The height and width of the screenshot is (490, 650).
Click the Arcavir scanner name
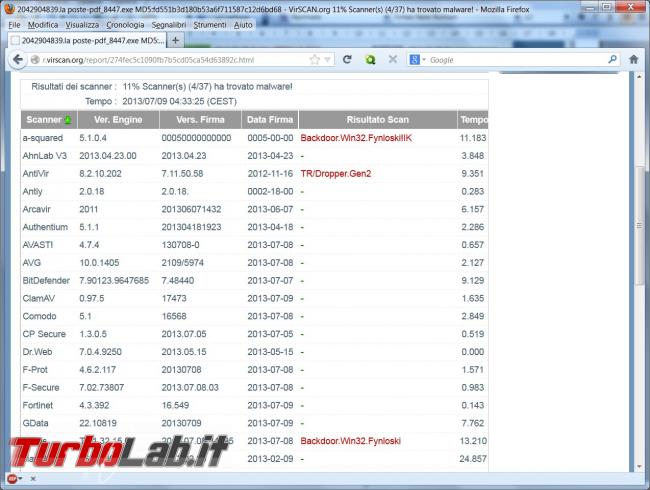36,209
